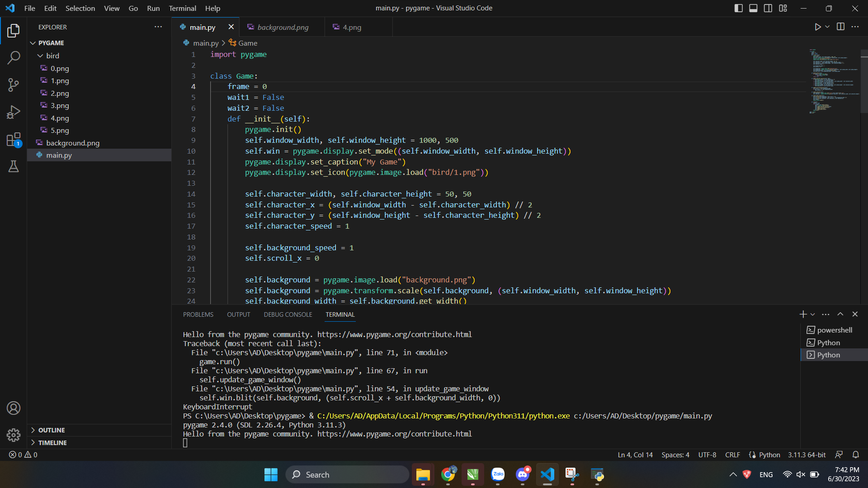Maximize the terminal panel size
This screenshot has width=868, height=488.
coord(840,314)
